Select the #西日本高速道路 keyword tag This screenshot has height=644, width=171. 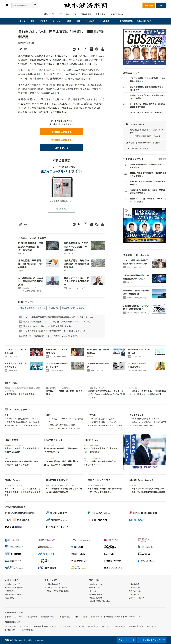27,308
